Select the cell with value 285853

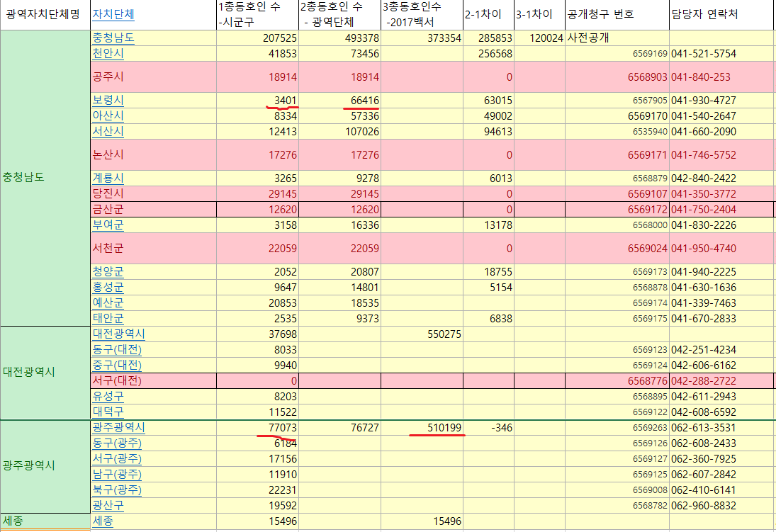pyautogui.click(x=488, y=38)
